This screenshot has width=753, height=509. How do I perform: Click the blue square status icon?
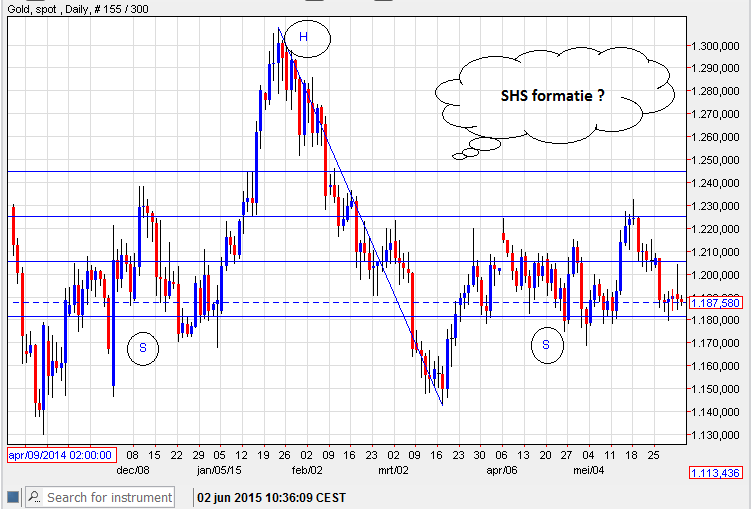point(13,497)
